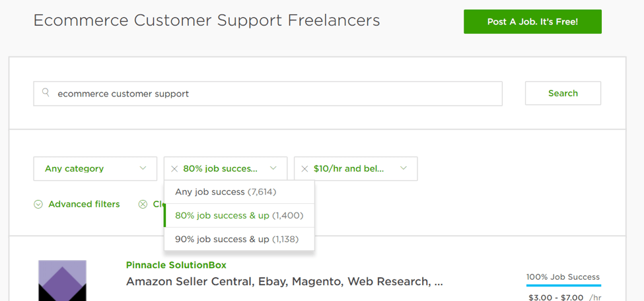Open the Any category dropdown

coord(95,169)
